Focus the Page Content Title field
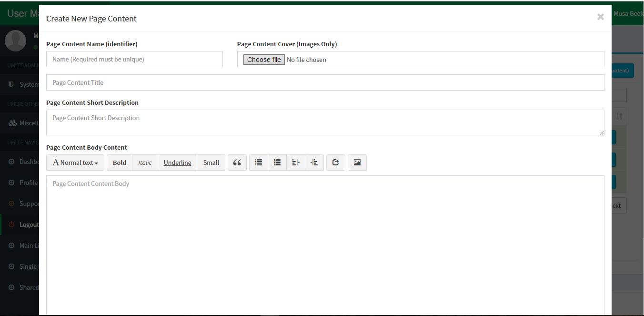 (x=325, y=82)
